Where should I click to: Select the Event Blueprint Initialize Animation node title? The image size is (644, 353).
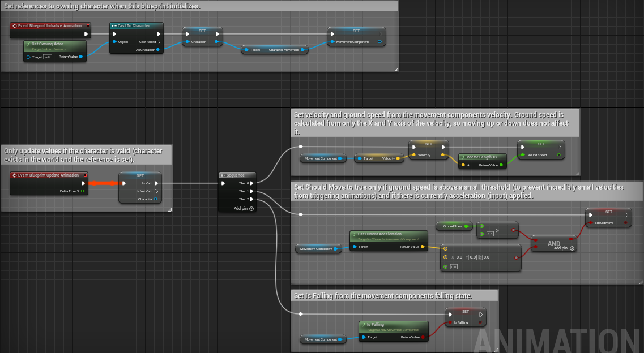click(50, 26)
